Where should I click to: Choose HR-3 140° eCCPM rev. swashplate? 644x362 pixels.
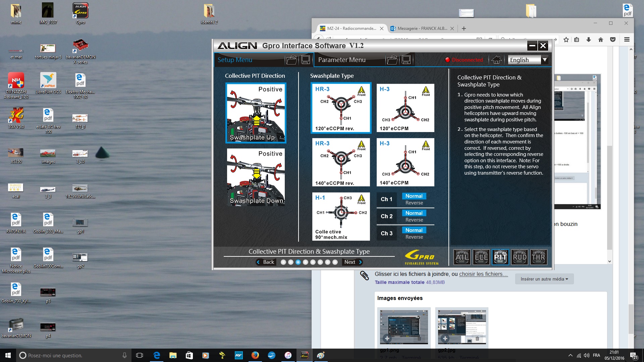[341, 162]
